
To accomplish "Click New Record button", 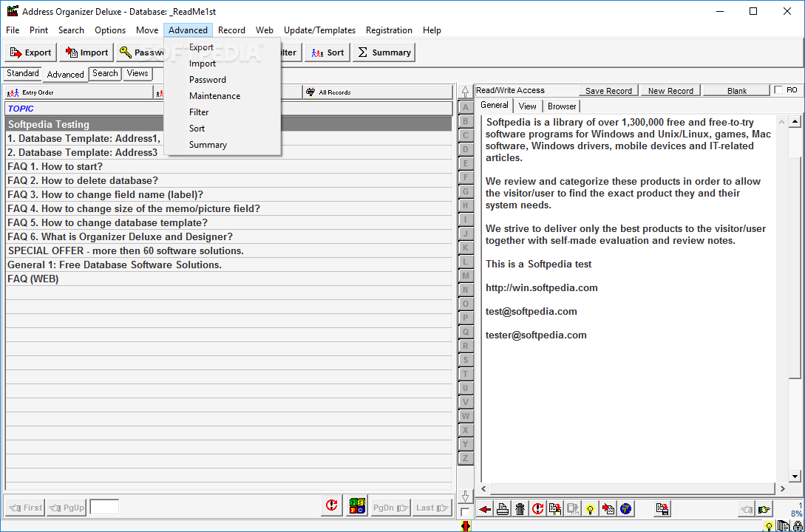I will pos(670,91).
